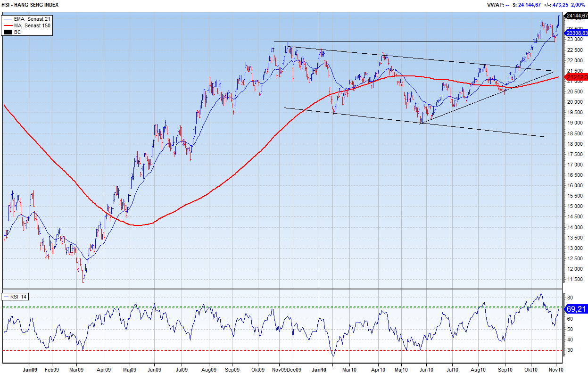The height and width of the screenshot is (373, 588).
Task: Click the 30 level on RSI axis
Action: [570, 350]
